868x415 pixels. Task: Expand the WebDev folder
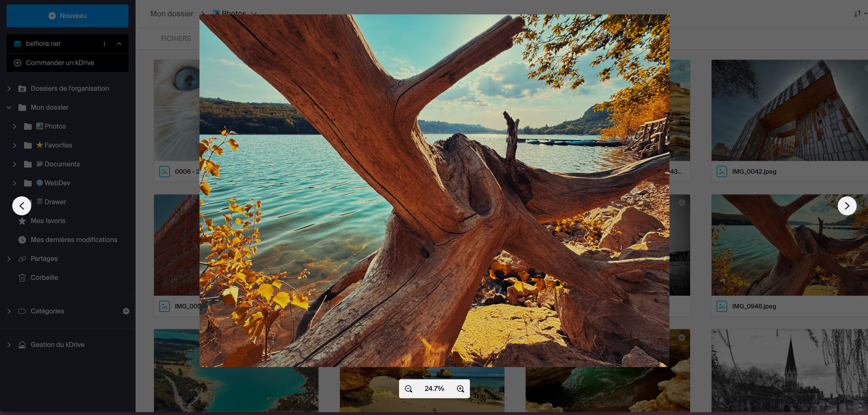(x=14, y=183)
